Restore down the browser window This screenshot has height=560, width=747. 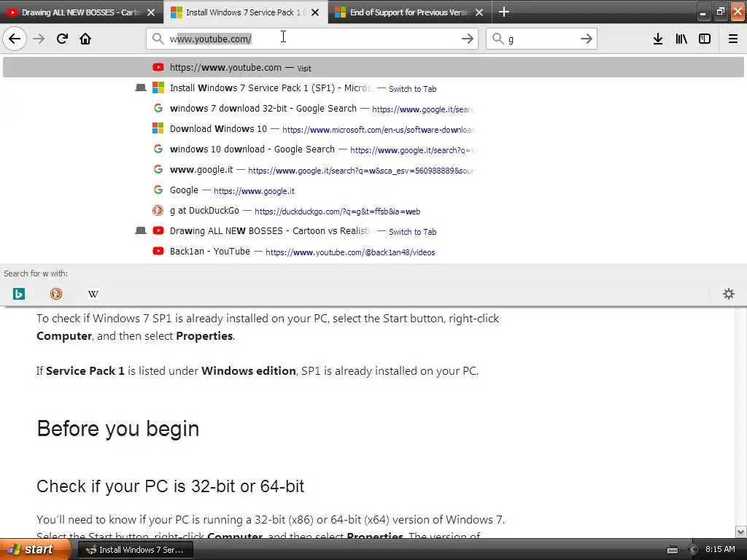click(720, 12)
